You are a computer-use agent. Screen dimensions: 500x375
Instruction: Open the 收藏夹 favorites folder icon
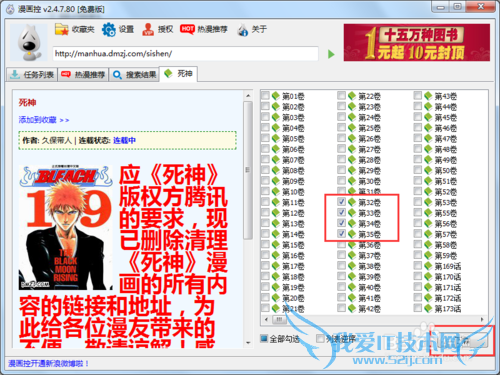pyautogui.click(x=61, y=29)
